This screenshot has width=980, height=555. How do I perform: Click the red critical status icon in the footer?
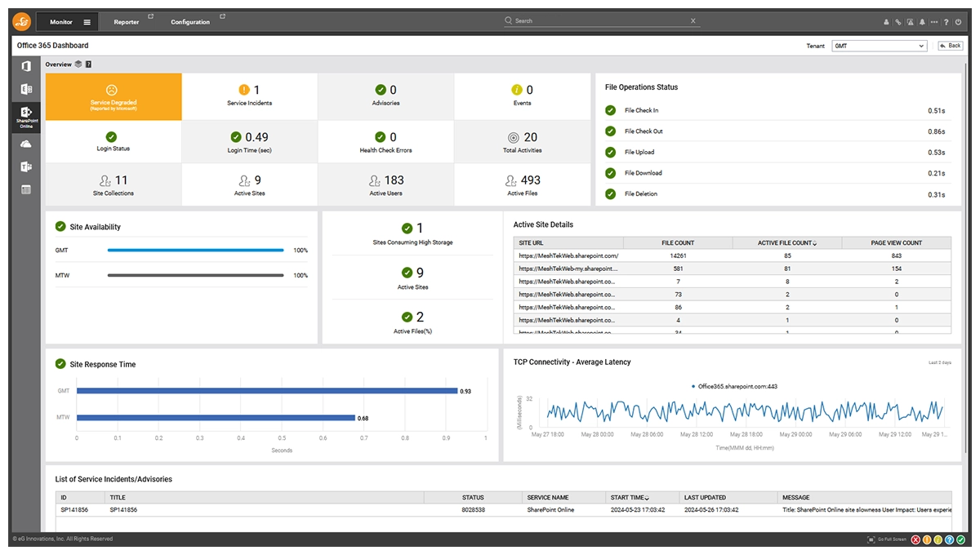915,539
